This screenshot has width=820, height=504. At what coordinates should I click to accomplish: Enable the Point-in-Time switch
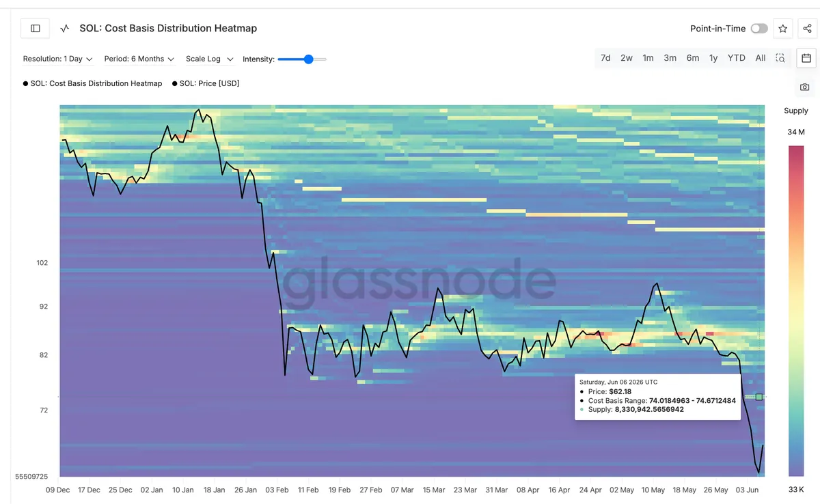759,29
